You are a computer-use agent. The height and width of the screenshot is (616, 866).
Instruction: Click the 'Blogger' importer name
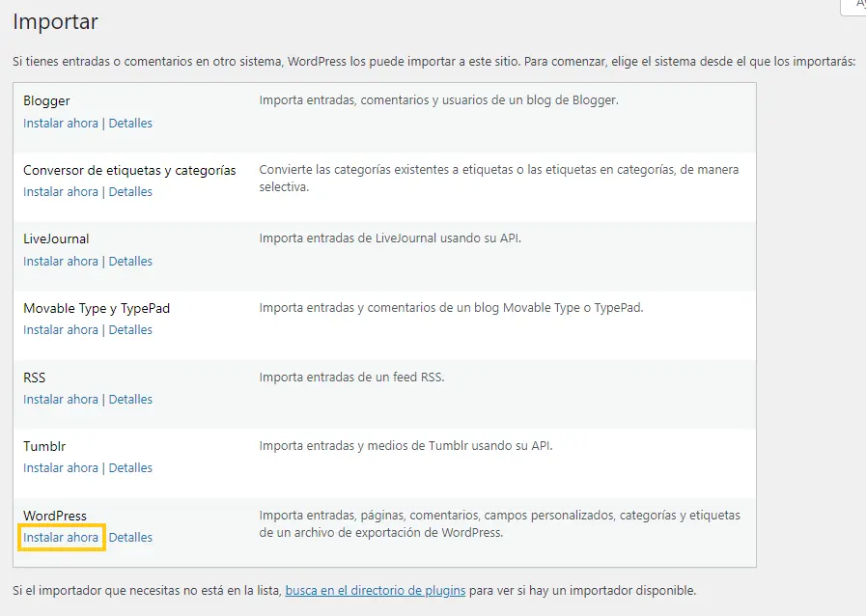point(47,101)
